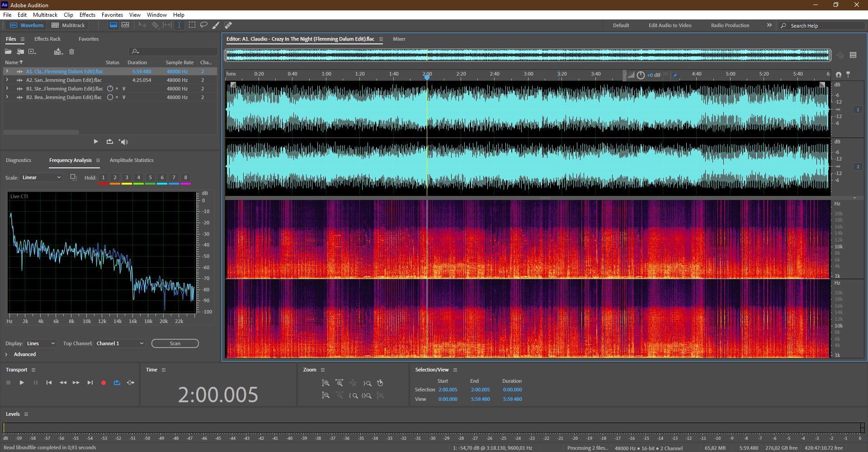The image size is (868, 452).
Task: Click the Rewind button in Transport
Action: [x=63, y=383]
